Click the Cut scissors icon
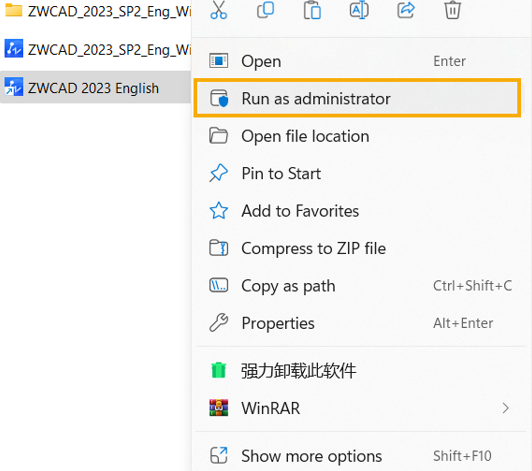Image resolution: width=532 pixels, height=471 pixels. click(218, 10)
